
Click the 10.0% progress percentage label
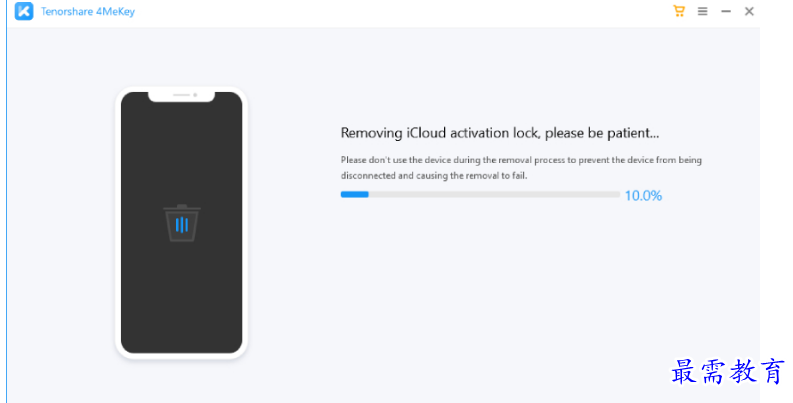[643, 196]
